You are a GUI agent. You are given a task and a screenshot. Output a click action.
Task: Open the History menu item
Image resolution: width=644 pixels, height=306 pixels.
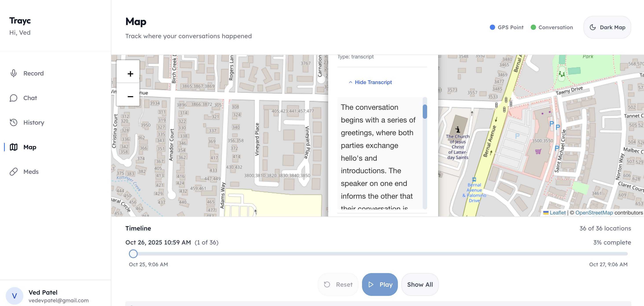34,122
